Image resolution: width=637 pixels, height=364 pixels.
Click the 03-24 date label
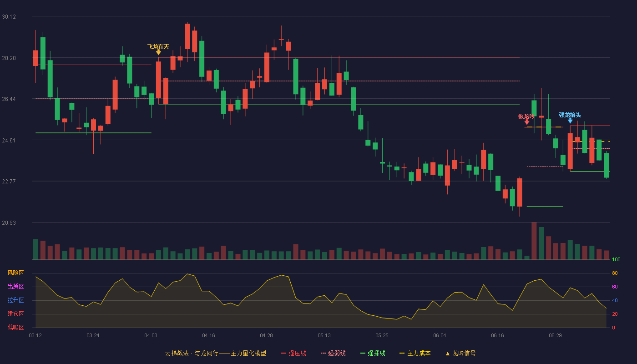(93, 335)
